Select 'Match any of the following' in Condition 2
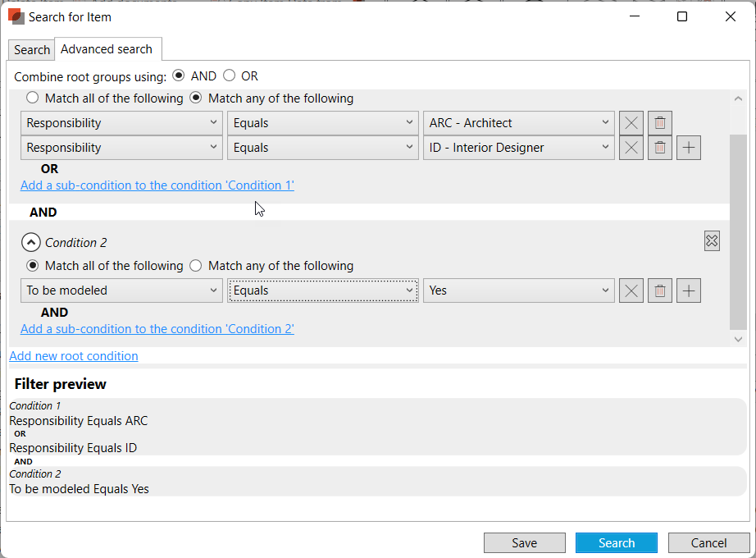The width and height of the screenshot is (756, 558). point(196,266)
